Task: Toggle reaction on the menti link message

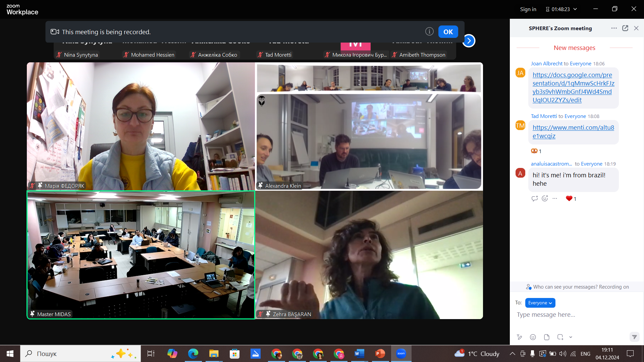Action: (x=536, y=151)
